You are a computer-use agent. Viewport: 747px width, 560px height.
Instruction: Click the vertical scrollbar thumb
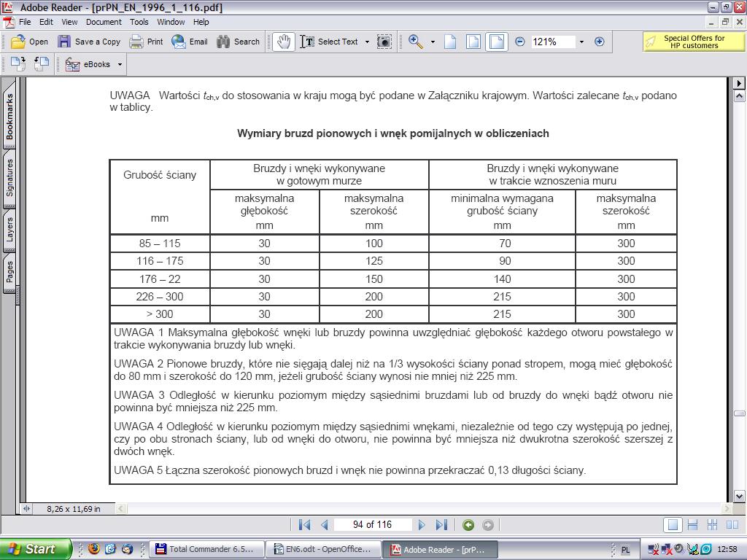(x=740, y=413)
